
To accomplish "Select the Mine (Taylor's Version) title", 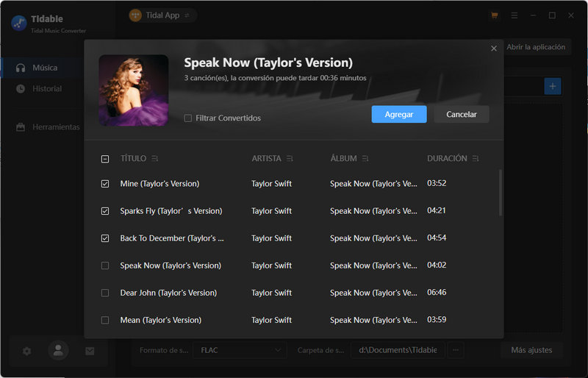I will pos(159,184).
